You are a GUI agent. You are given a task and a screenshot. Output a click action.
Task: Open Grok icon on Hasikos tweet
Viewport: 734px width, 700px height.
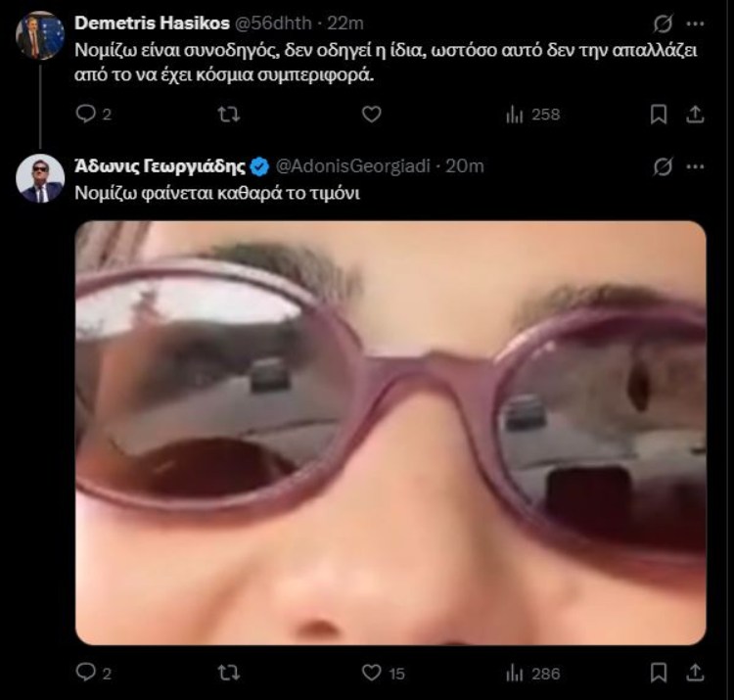point(663,23)
